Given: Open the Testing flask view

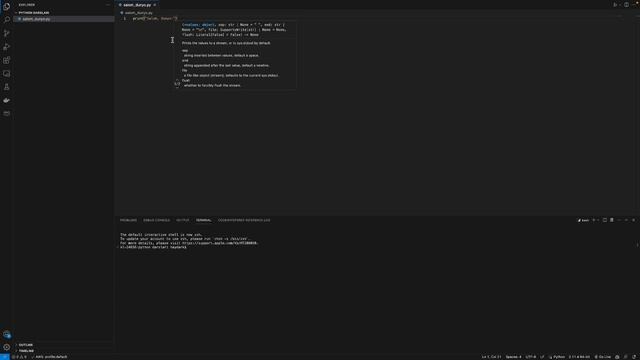Looking at the screenshot, I should [7, 87].
